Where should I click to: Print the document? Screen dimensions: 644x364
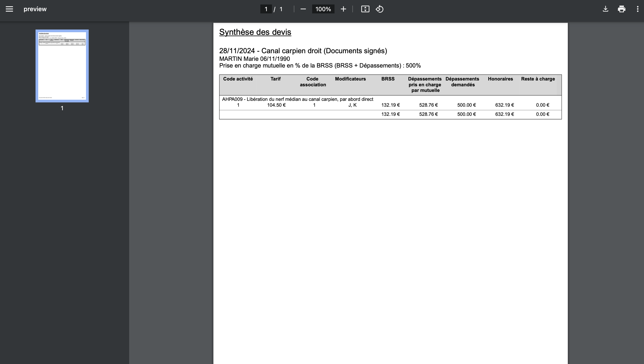click(x=621, y=9)
